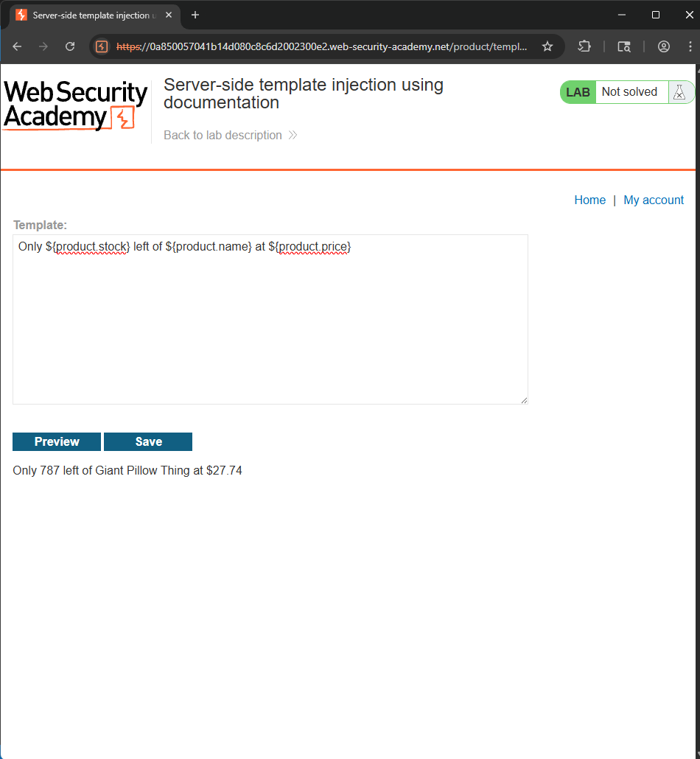Viewport: 700px width, 759px height.
Task: Click the Save button
Action: [148, 441]
